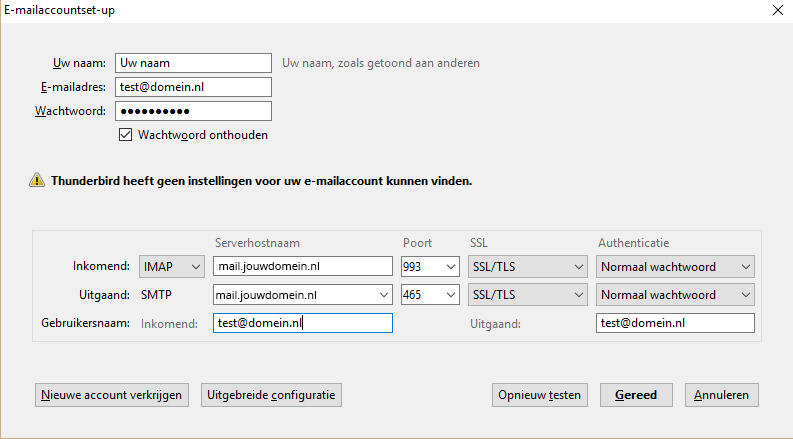Open the incoming SSL/TLS dropdown

527,266
